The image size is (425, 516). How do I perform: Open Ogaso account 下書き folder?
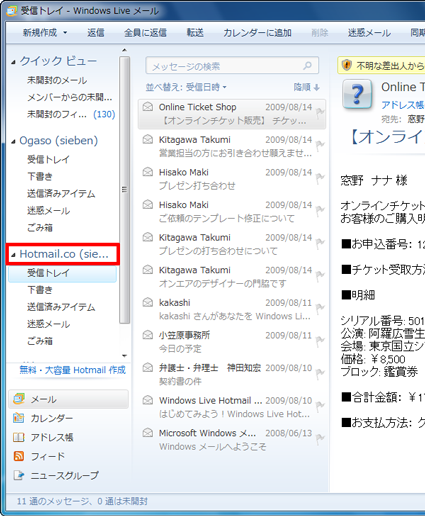click(x=40, y=176)
